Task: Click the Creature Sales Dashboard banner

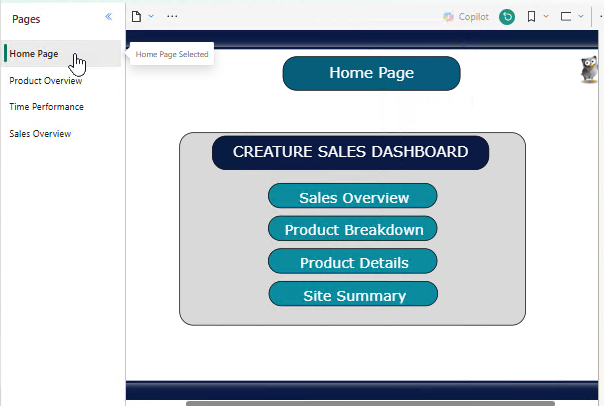Action: [350, 152]
